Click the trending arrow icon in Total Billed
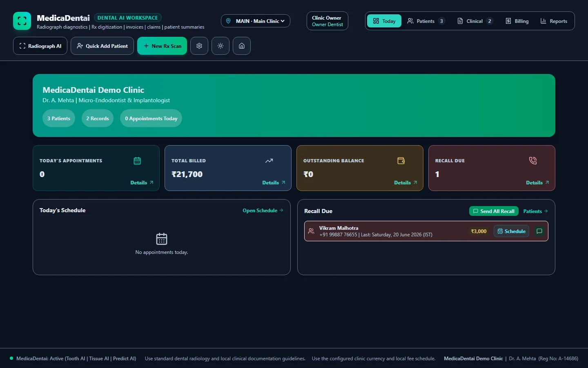Screen dimensions: 588x368 tap(269, 161)
